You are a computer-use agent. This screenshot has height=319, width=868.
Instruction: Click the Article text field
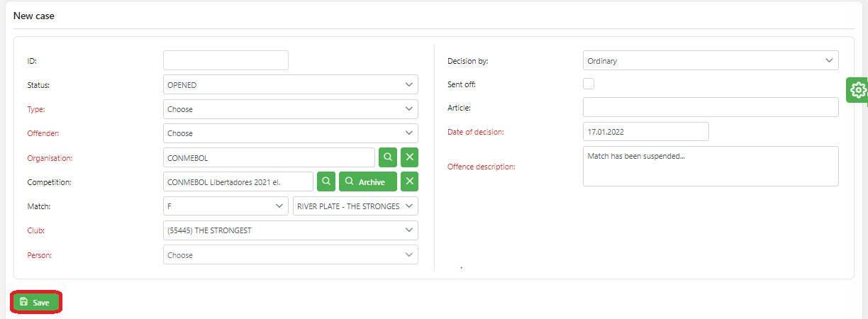[710, 107]
